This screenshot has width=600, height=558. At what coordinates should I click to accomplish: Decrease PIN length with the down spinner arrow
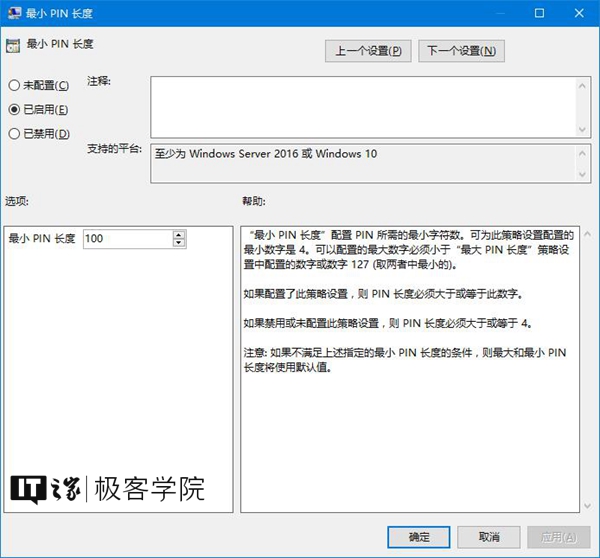(179, 243)
